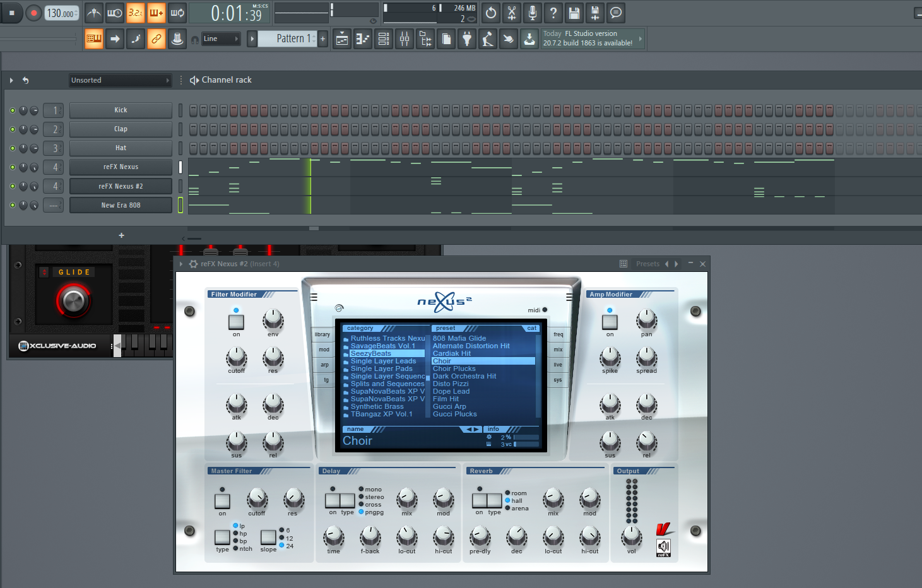Open the mixer view icon
The height and width of the screenshot is (588, 922).
[405, 39]
